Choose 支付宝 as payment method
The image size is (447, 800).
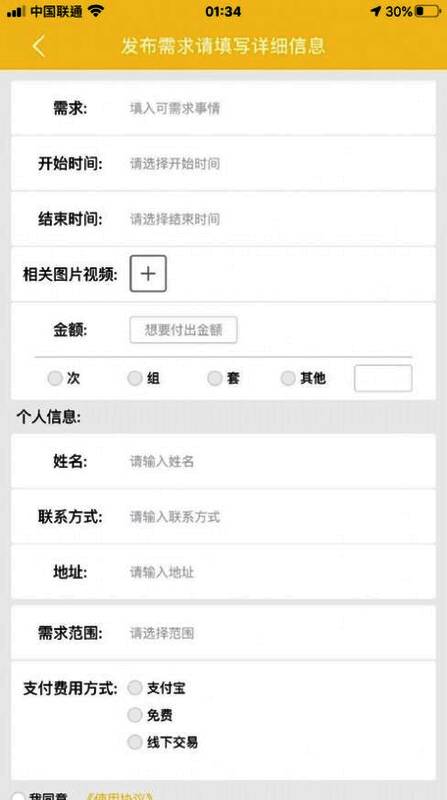[135, 688]
